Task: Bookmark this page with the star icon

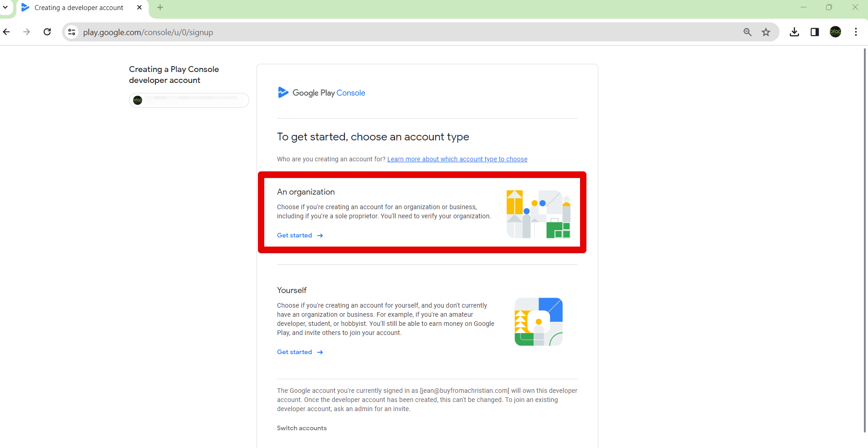Action: [x=766, y=32]
